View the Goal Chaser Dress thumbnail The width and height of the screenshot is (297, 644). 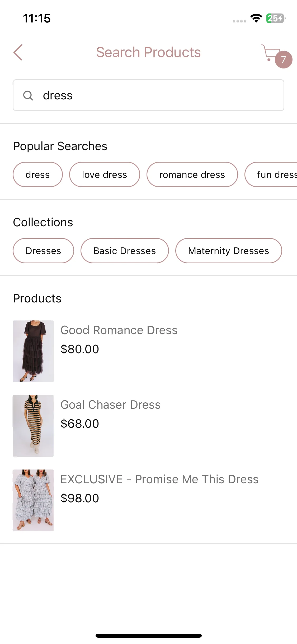pos(33,426)
